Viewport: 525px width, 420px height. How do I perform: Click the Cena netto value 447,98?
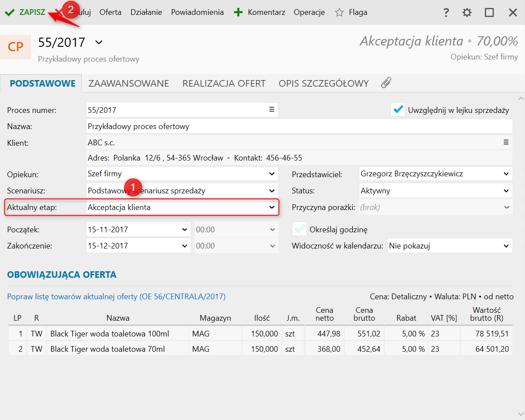(x=329, y=334)
